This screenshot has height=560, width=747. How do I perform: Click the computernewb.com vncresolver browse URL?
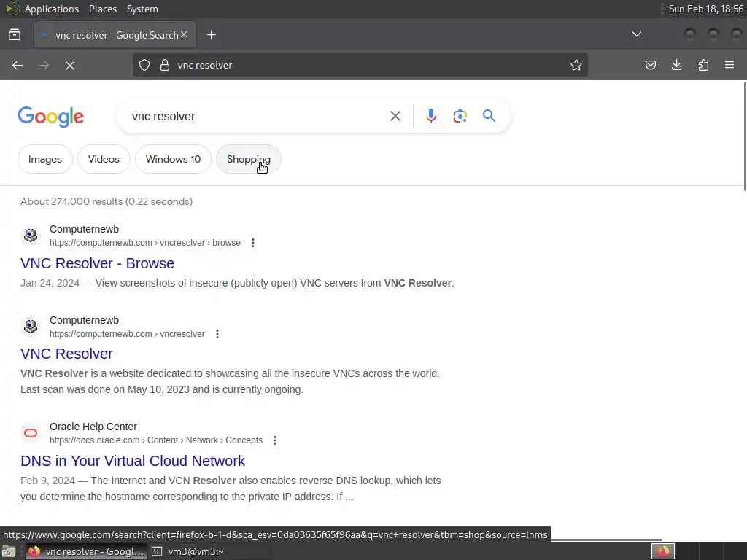[x=145, y=243]
